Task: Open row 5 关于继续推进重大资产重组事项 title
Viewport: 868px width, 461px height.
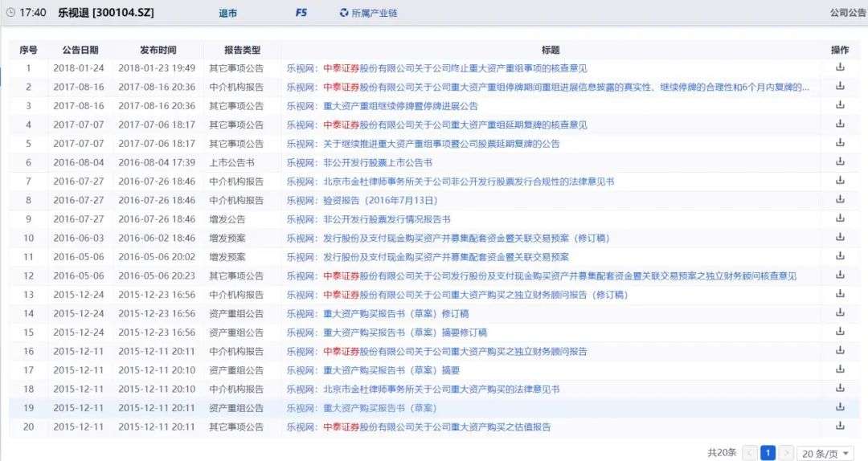Action: click(423, 144)
